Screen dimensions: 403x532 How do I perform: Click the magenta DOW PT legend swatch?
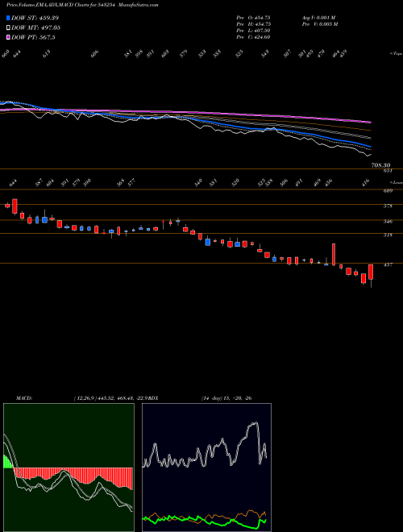(8, 37)
